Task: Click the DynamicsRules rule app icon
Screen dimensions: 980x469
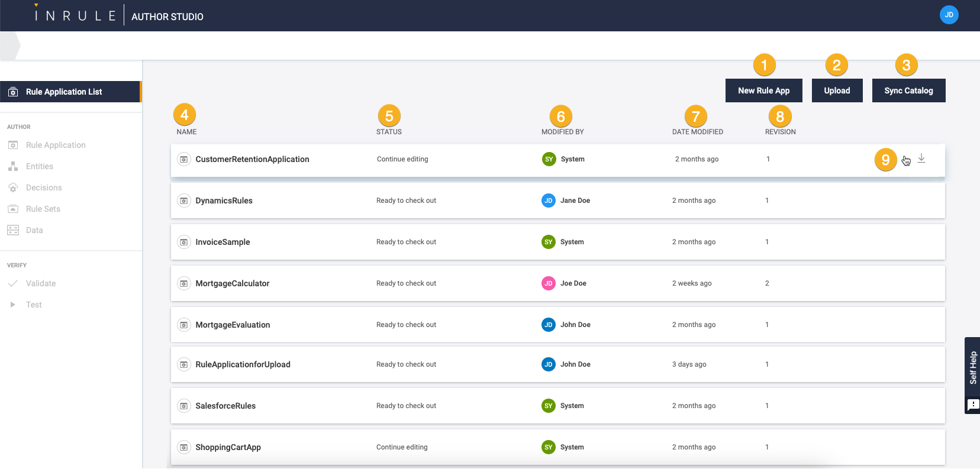Action: coord(184,200)
